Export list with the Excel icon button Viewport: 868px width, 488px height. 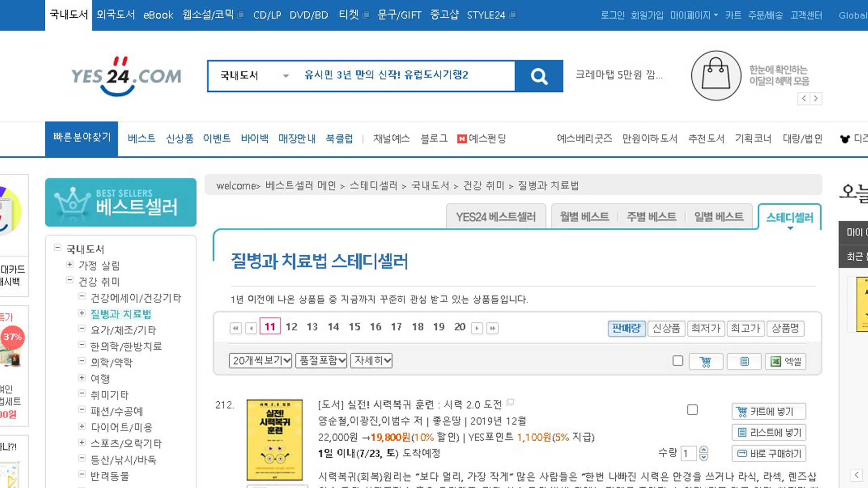pos(785,361)
